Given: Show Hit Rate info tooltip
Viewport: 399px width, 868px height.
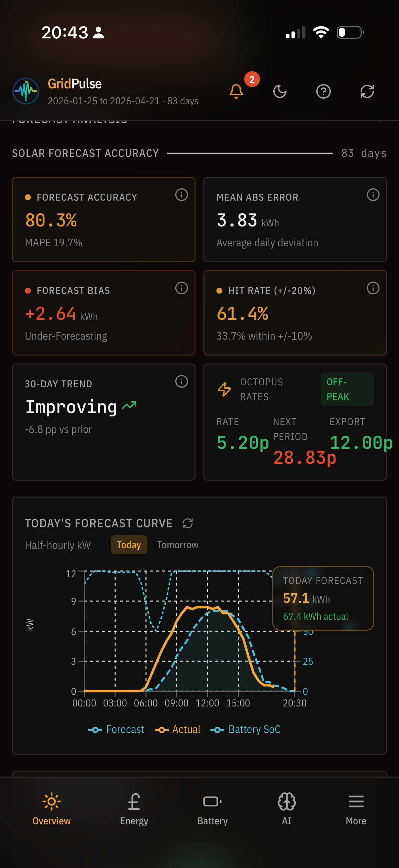Looking at the screenshot, I should pyautogui.click(x=373, y=288).
